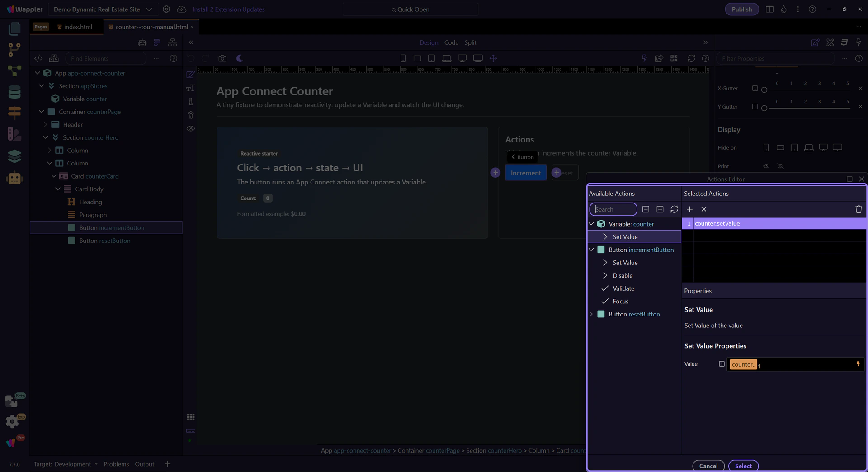Screen dimensions: 868x472
Task: Expand all actions in Available Actions
Action: [x=660, y=209]
